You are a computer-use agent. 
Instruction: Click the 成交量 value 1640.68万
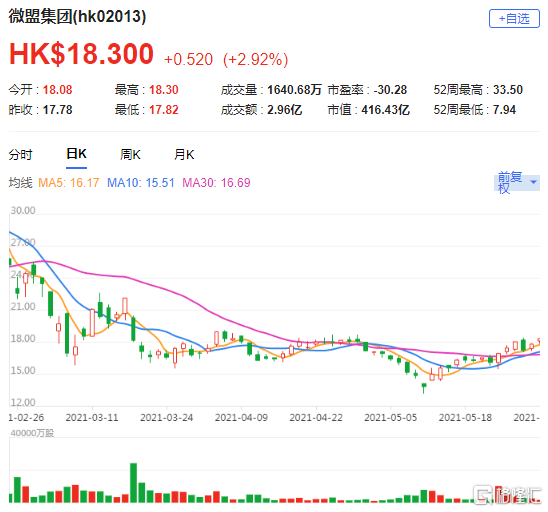tap(294, 90)
